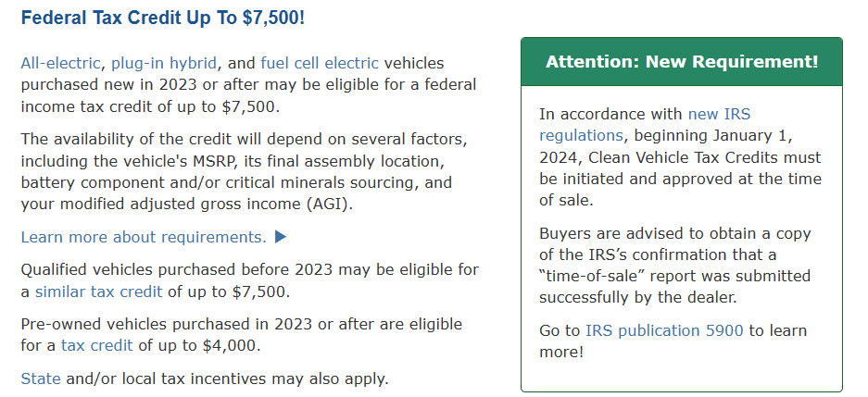Open the All-electric vehicles link
This screenshot has height=397, width=868.
[x=60, y=64]
